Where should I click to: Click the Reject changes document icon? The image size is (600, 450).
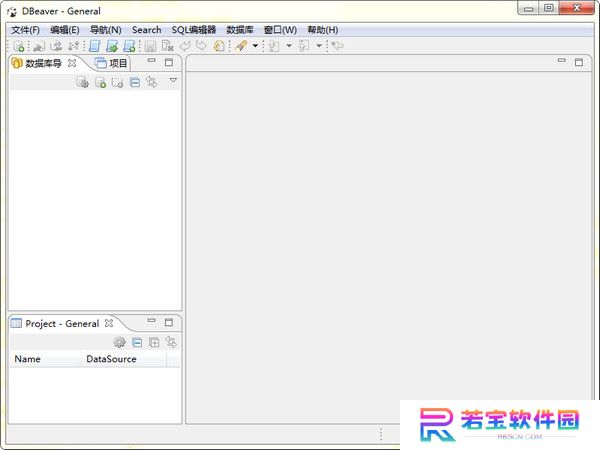[167, 46]
